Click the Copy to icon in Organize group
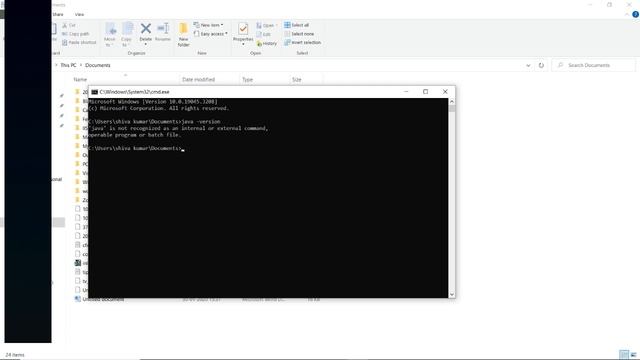Viewport: 640px width, 360px height. pos(127,29)
